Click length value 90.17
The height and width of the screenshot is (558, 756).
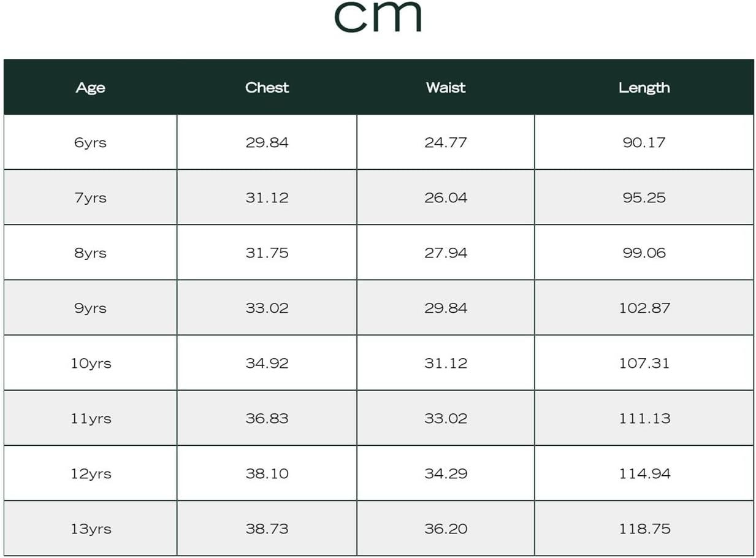644,142
